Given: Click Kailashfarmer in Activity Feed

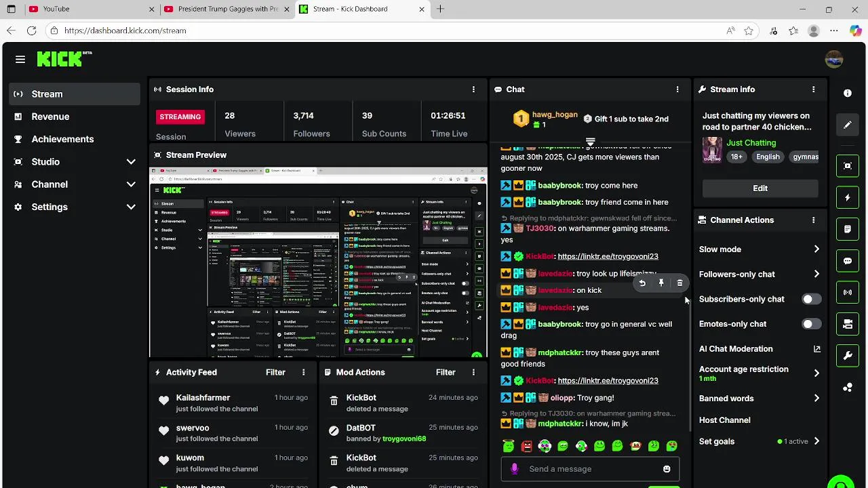Looking at the screenshot, I should click(x=203, y=398).
